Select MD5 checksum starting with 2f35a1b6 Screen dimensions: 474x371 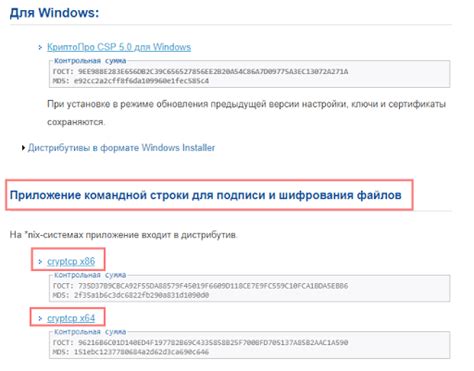[x=131, y=295]
